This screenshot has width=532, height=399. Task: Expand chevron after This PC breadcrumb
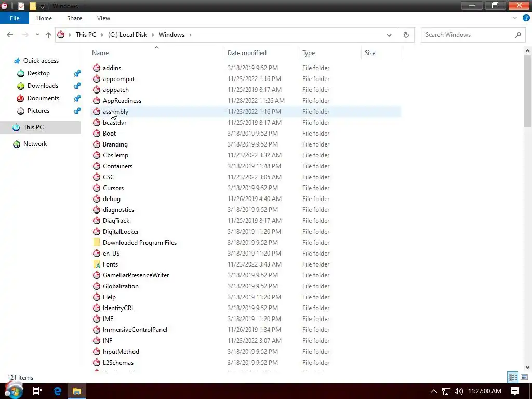tap(102, 35)
